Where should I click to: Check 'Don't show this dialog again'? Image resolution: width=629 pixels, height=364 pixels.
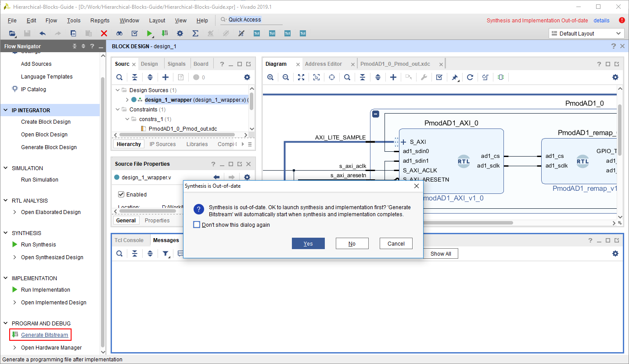[197, 225]
